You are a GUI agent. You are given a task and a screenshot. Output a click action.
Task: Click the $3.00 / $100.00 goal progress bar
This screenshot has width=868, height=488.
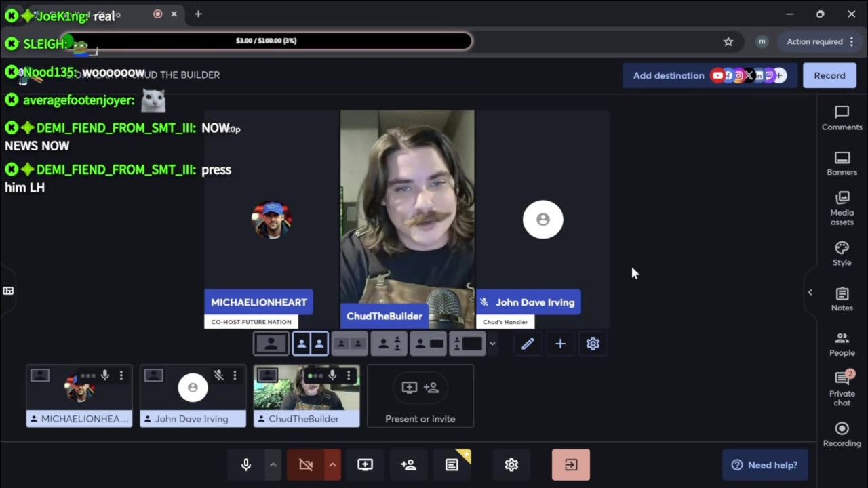point(267,41)
